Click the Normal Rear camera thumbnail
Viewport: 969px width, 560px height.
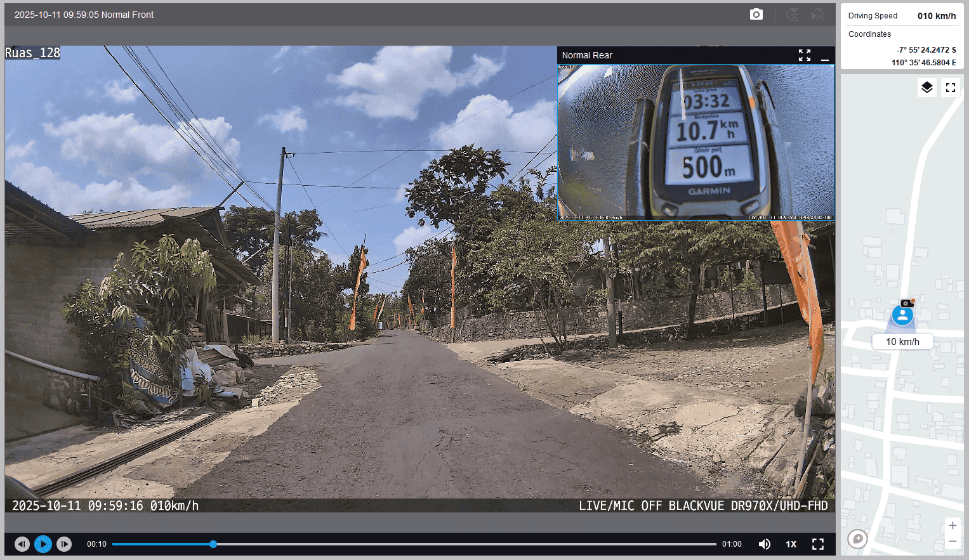(695, 142)
